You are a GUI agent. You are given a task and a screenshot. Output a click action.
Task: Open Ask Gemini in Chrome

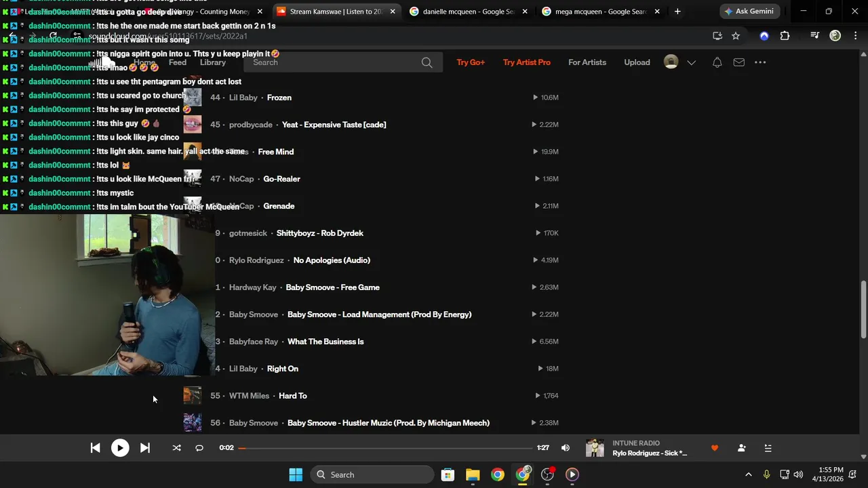click(x=749, y=12)
